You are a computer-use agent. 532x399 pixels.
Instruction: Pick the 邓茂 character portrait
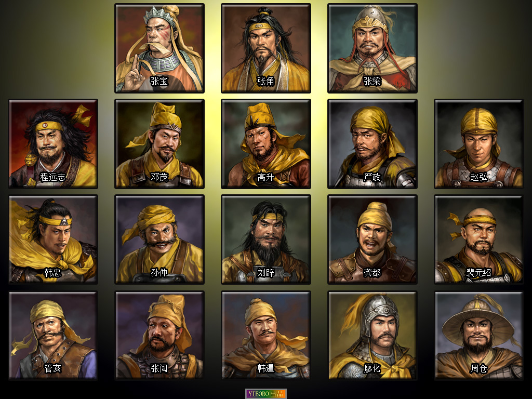159,144
